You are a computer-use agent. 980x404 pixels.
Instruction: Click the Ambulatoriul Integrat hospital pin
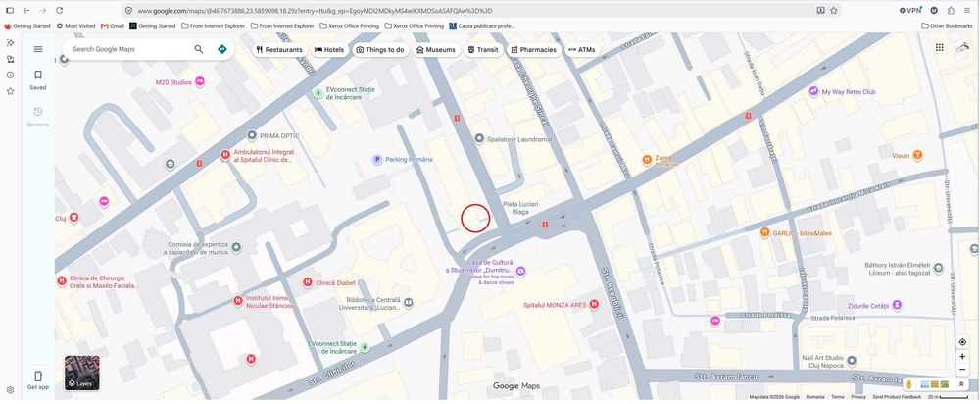(225, 155)
